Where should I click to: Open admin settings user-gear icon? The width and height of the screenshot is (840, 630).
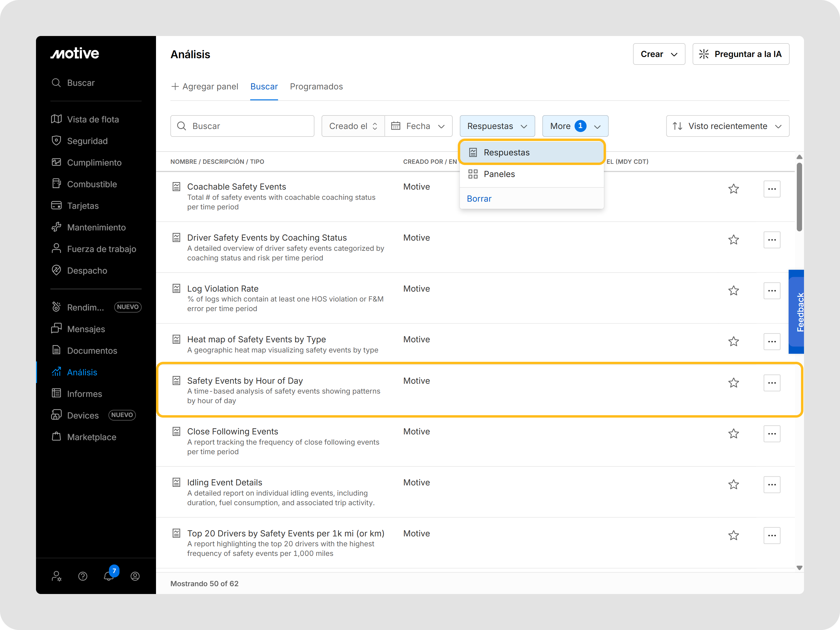click(57, 576)
